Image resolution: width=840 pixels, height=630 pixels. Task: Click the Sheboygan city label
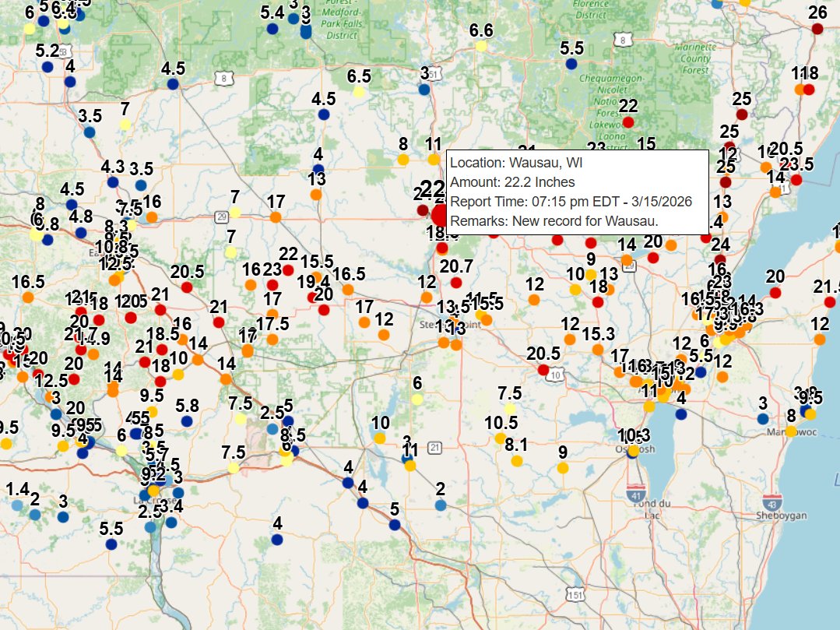pyautogui.click(x=781, y=516)
